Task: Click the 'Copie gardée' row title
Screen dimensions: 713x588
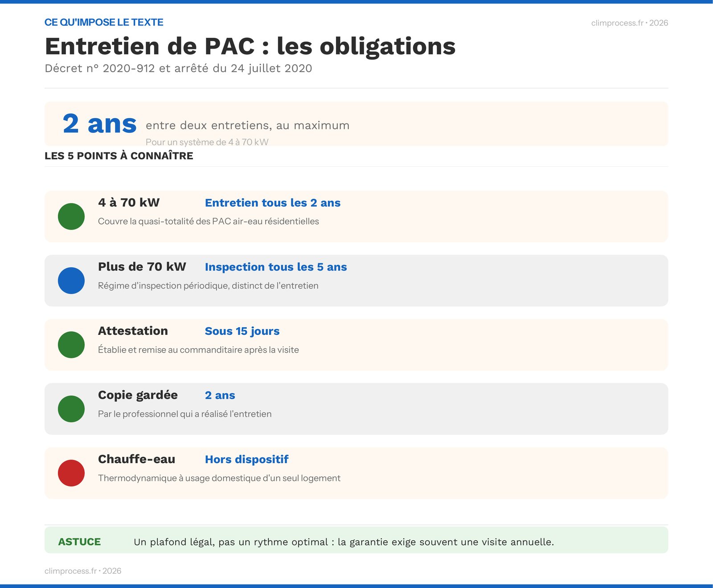Action: pos(138,395)
